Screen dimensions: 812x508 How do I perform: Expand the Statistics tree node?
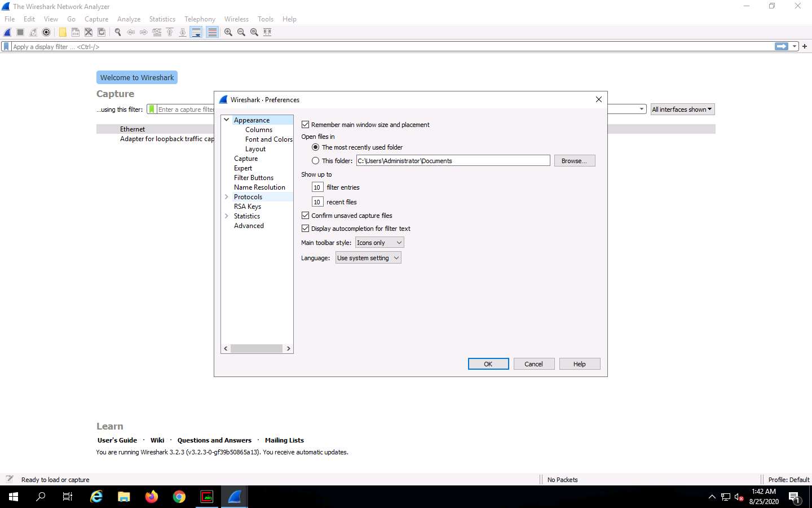pyautogui.click(x=227, y=216)
